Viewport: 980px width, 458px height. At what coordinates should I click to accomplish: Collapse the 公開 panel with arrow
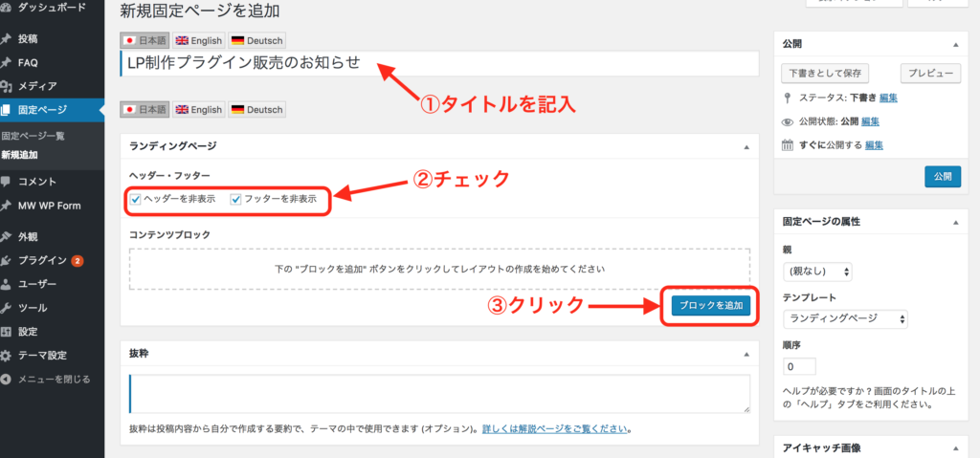point(953,44)
